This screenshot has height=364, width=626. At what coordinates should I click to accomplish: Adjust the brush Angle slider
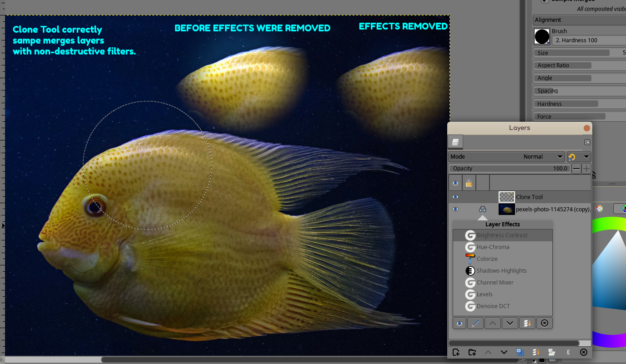579,78
